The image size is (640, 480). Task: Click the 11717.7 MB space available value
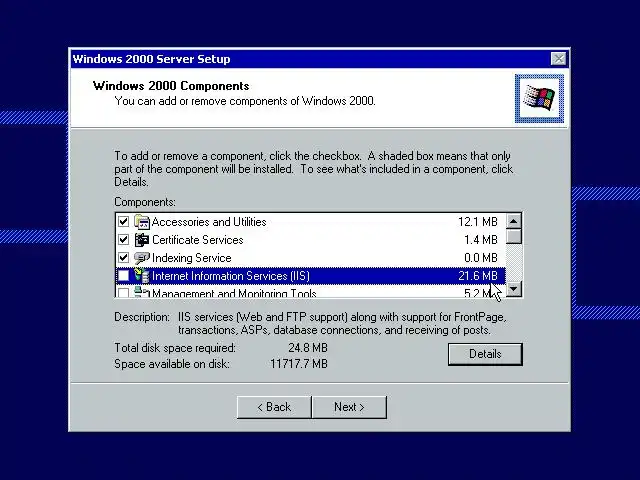(x=299, y=364)
